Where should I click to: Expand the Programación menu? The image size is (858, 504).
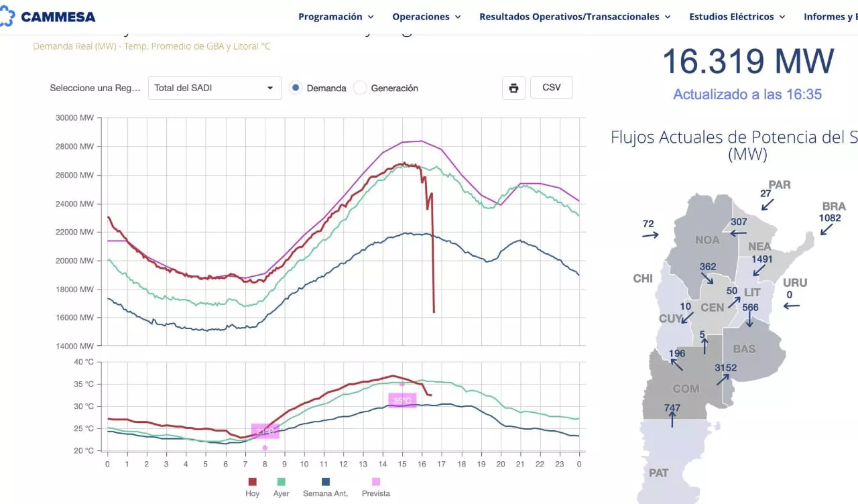coord(336,17)
